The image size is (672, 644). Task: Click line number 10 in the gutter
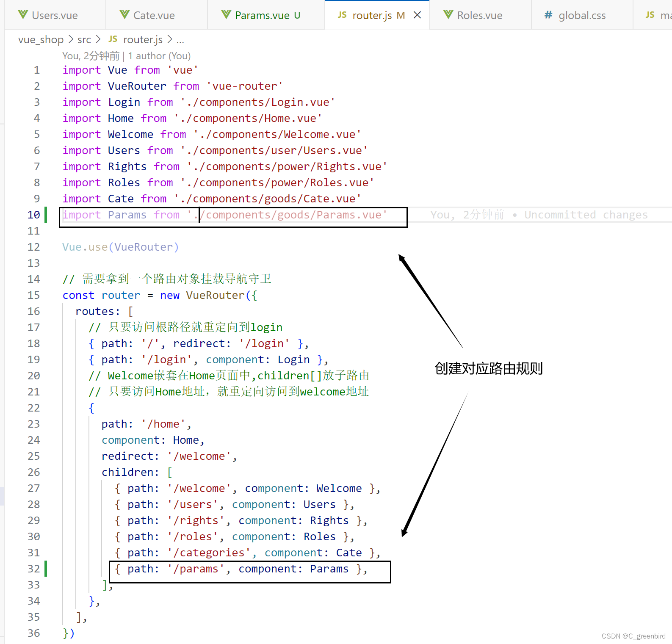click(x=34, y=215)
